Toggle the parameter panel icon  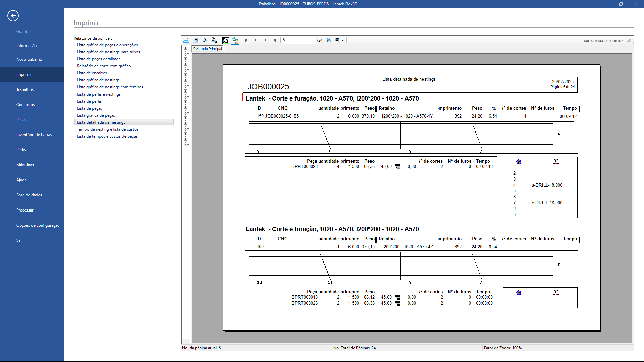226,40
